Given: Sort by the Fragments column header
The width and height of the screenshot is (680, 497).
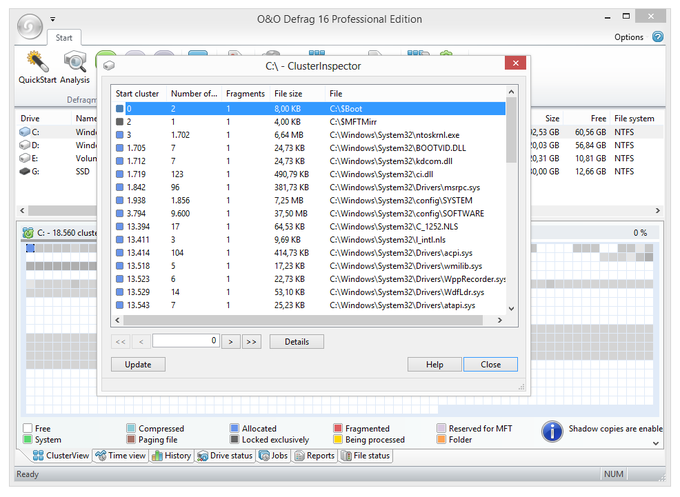Looking at the screenshot, I should [246, 93].
